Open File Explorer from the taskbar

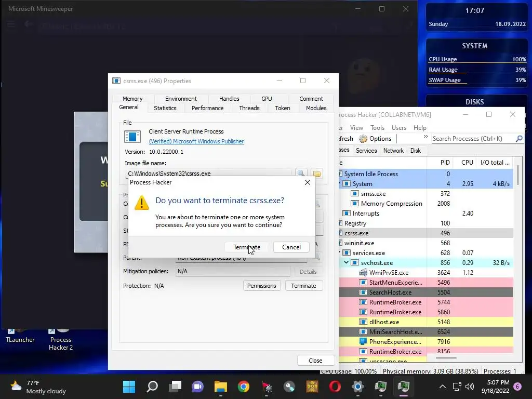click(x=220, y=387)
